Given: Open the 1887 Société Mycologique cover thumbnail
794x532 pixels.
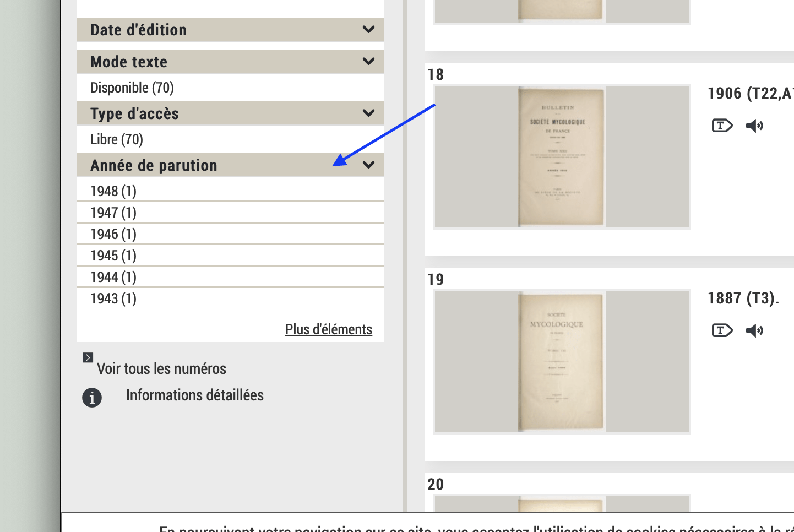Looking at the screenshot, I should click(561, 362).
